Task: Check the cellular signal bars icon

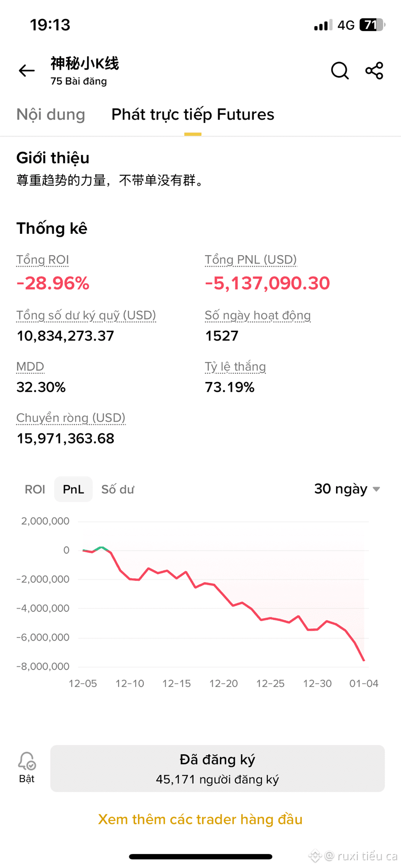Action: click(323, 25)
